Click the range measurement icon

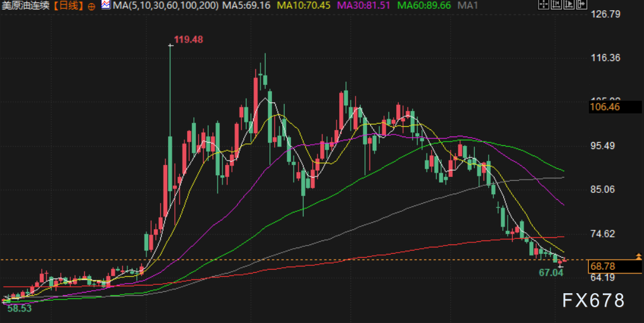coord(556,4)
